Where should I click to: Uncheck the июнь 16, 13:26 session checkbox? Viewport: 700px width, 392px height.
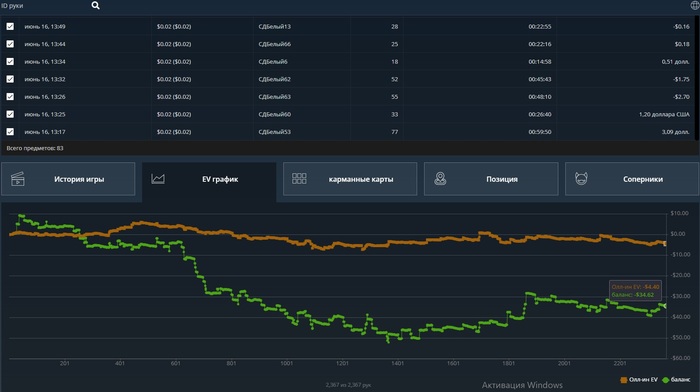(x=10, y=96)
